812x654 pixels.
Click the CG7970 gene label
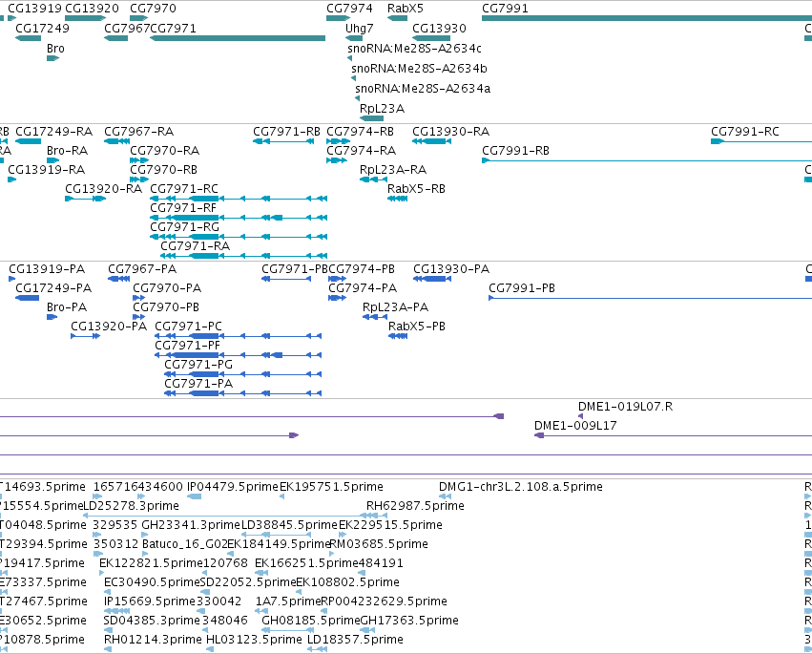tap(153, 9)
